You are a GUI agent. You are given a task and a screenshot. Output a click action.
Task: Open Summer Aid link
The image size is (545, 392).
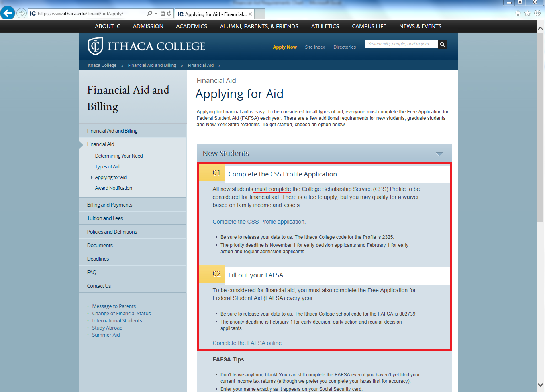106,335
